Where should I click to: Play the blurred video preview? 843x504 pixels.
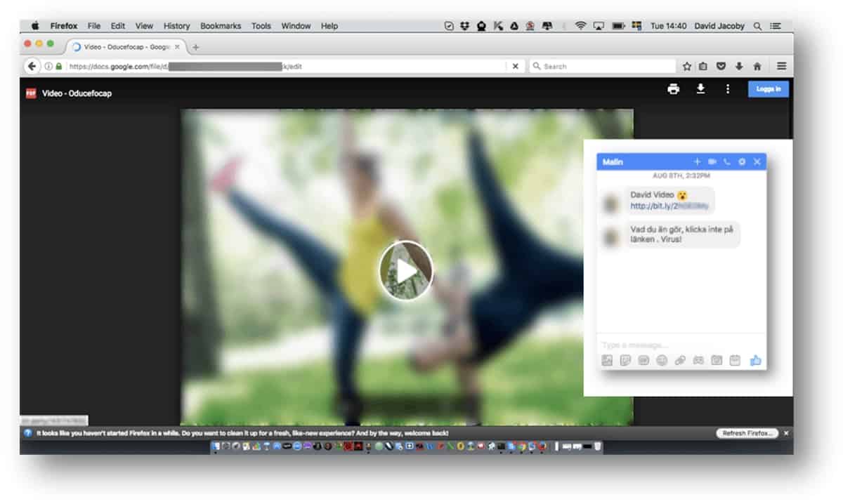[406, 271]
